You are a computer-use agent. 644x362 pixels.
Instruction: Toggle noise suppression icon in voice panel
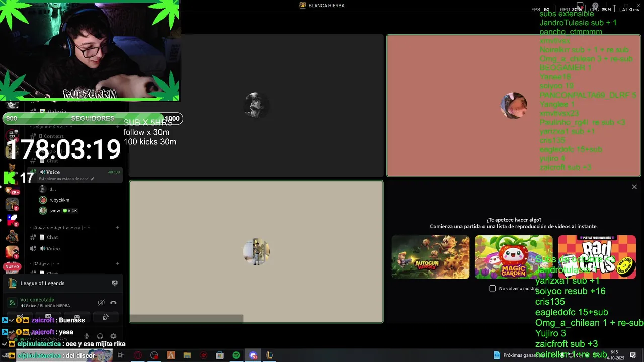[101, 302]
